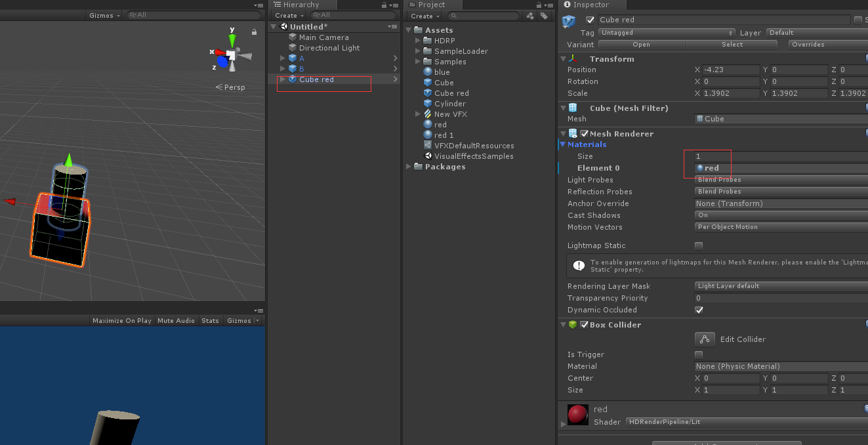Open the Gizmos menu in the Scene view
The height and width of the screenshot is (445, 868).
(102, 14)
